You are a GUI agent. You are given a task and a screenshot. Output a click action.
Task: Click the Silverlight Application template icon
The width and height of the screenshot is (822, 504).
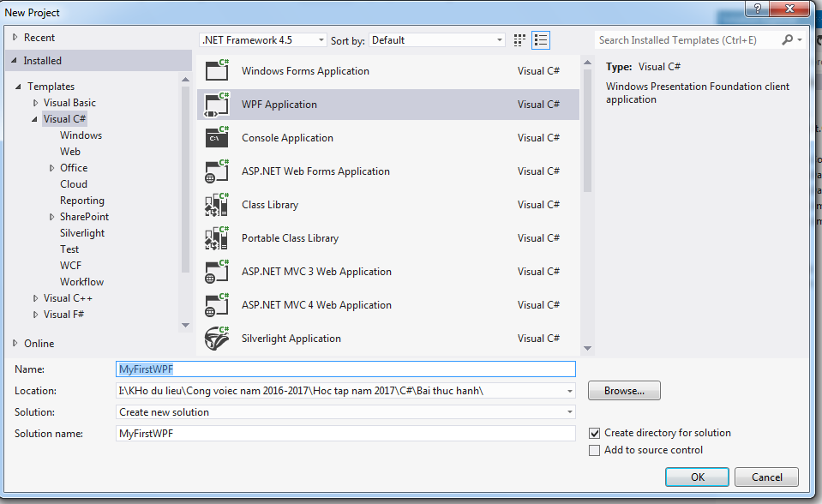click(x=217, y=339)
